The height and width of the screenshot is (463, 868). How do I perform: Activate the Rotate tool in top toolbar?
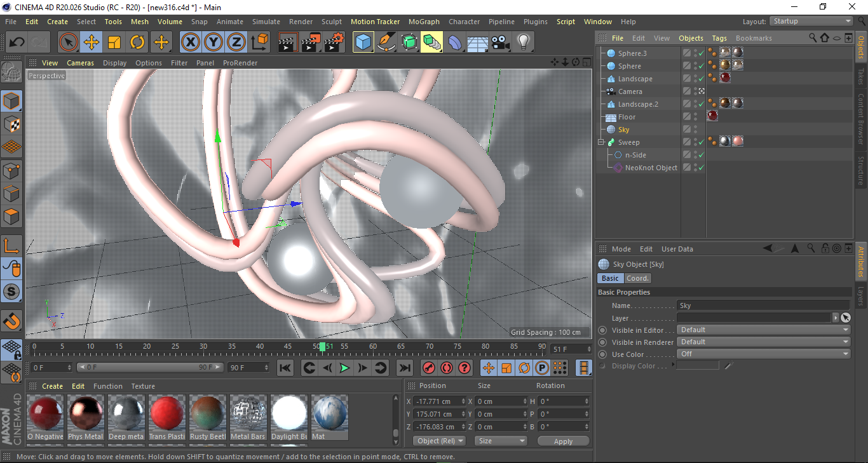pos(137,43)
